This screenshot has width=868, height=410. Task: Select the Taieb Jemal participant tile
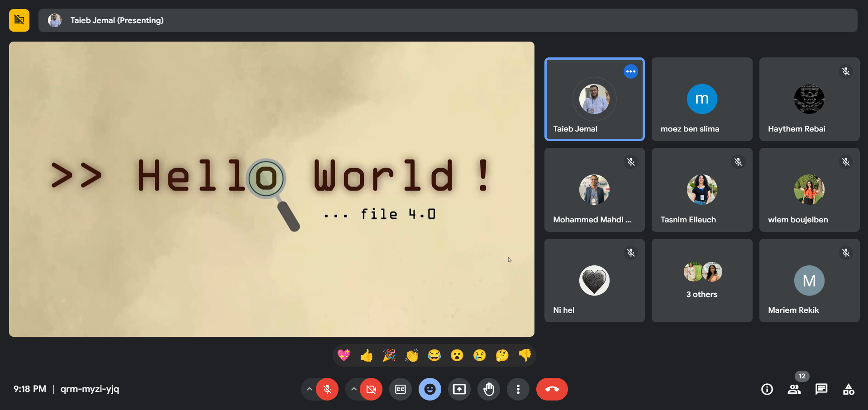click(x=594, y=99)
